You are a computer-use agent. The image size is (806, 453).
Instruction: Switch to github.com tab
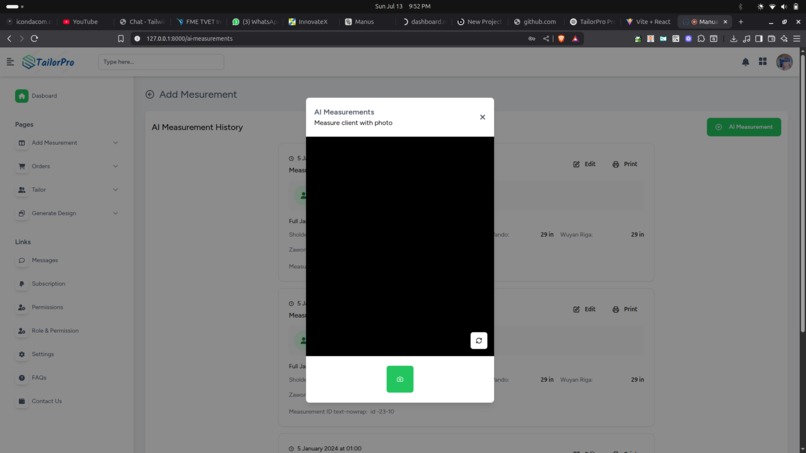tap(535, 22)
